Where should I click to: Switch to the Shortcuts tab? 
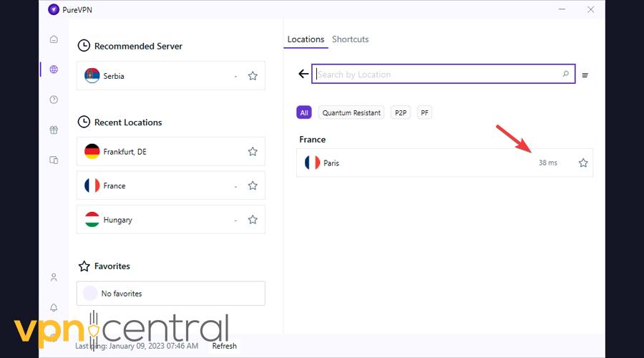tap(351, 39)
